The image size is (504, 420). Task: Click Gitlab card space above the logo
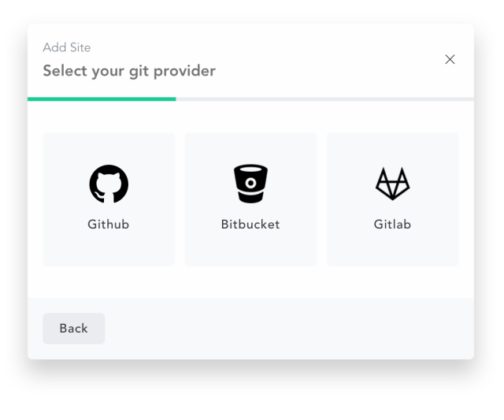tap(392, 149)
